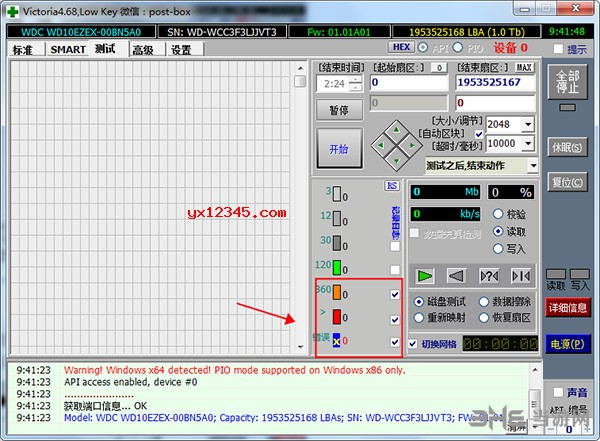Click the scan grid scrollbar up arrow
Image resolution: width=600 pixels, height=441 pixels.
tap(300, 68)
